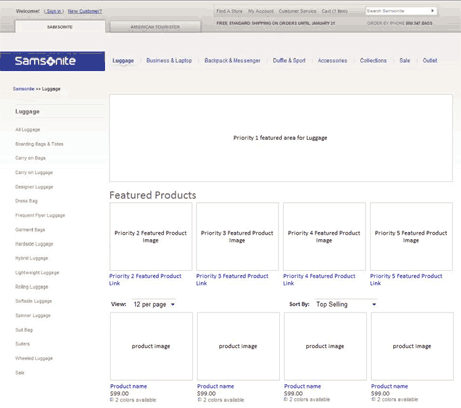Open the Luggage navigation menu
The image size is (461, 408).
coord(123,61)
